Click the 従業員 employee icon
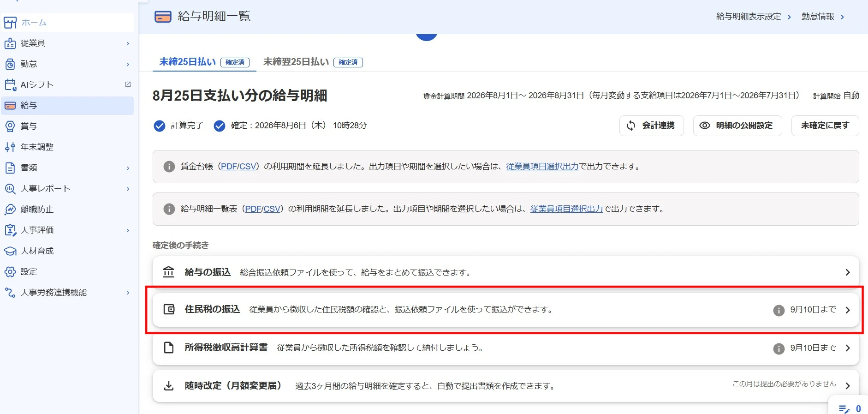 click(x=10, y=43)
